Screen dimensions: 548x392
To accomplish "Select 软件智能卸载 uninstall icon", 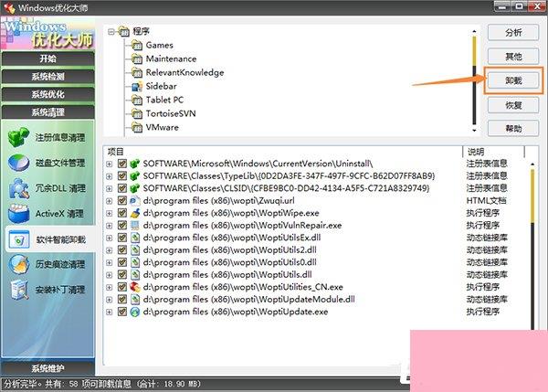I will coord(19,239).
